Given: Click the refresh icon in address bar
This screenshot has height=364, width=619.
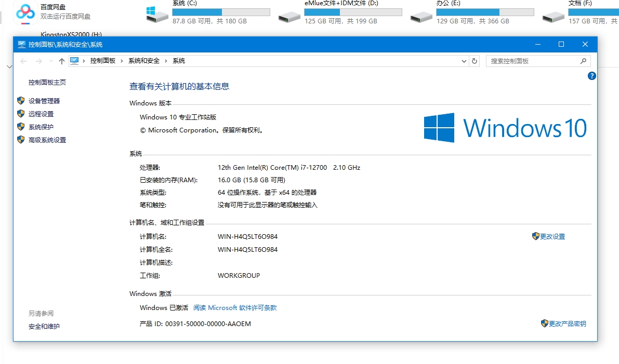Looking at the screenshot, I should [x=475, y=61].
